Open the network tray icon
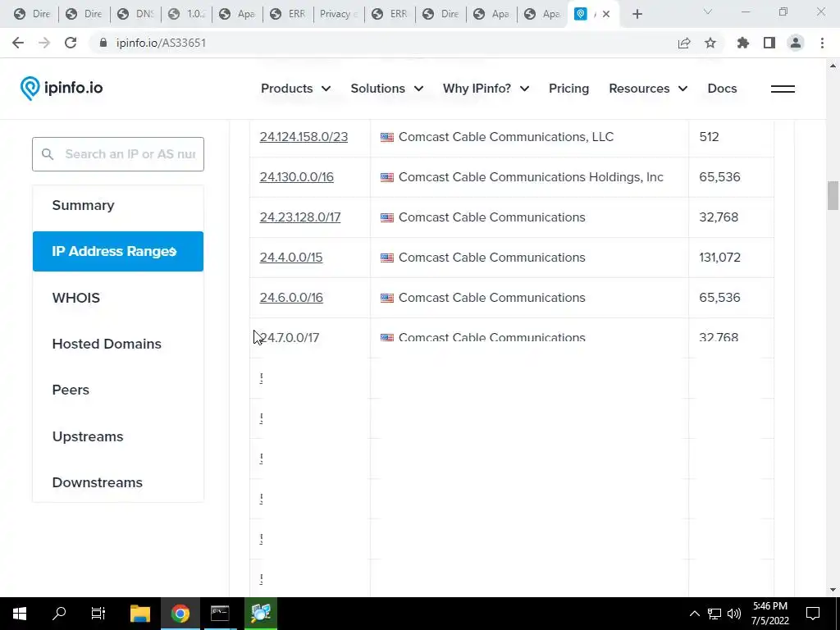 click(714, 614)
